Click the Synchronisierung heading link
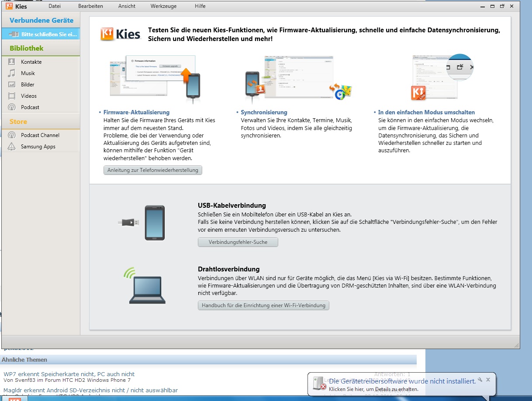 pos(264,112)
